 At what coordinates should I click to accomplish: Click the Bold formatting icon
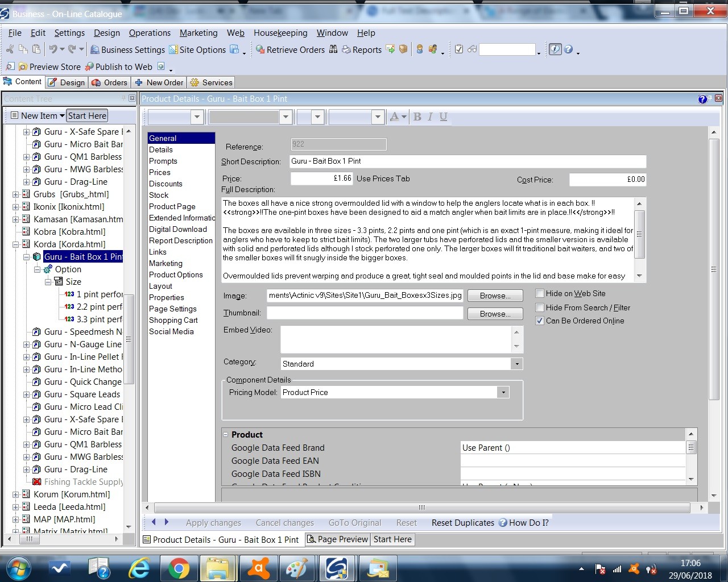tap(417, 117)
